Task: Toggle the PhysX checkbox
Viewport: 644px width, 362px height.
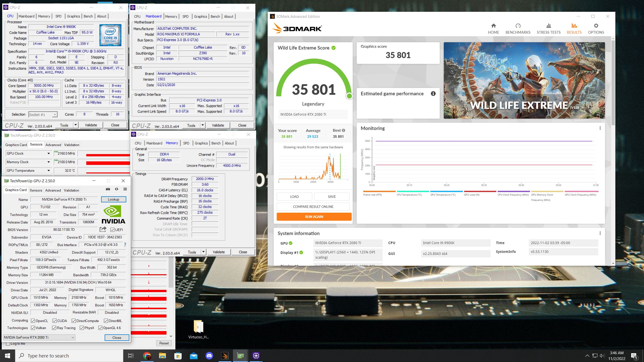Action: 82,328
